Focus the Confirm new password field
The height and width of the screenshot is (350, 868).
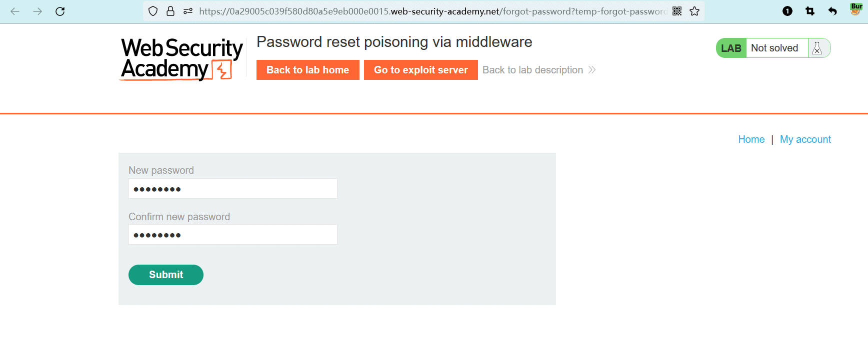(x=232, y=235)
